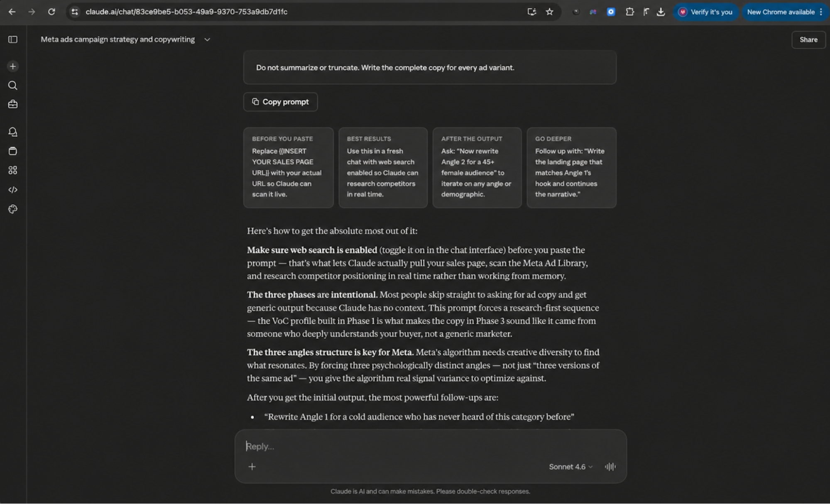Click the 'Rewrite Angle 1 for a cold audience' bullet
The width and height of the screenshot is (830, 504).
(419, 417)
